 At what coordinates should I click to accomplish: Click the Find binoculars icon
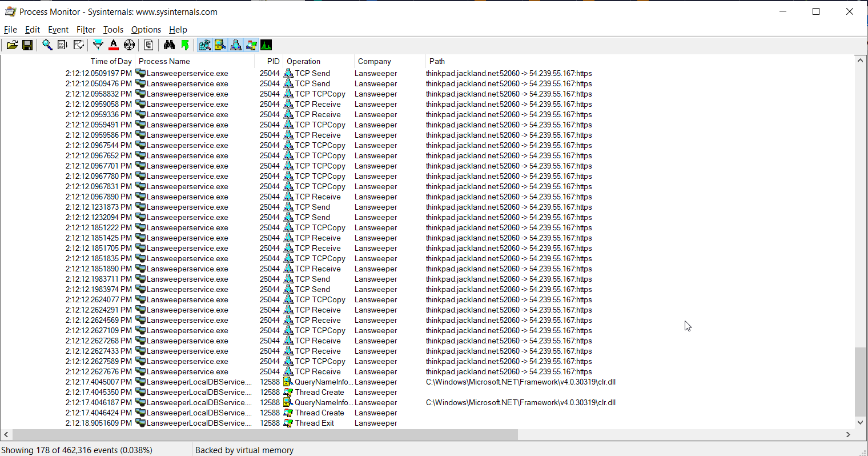coord(169,45)
